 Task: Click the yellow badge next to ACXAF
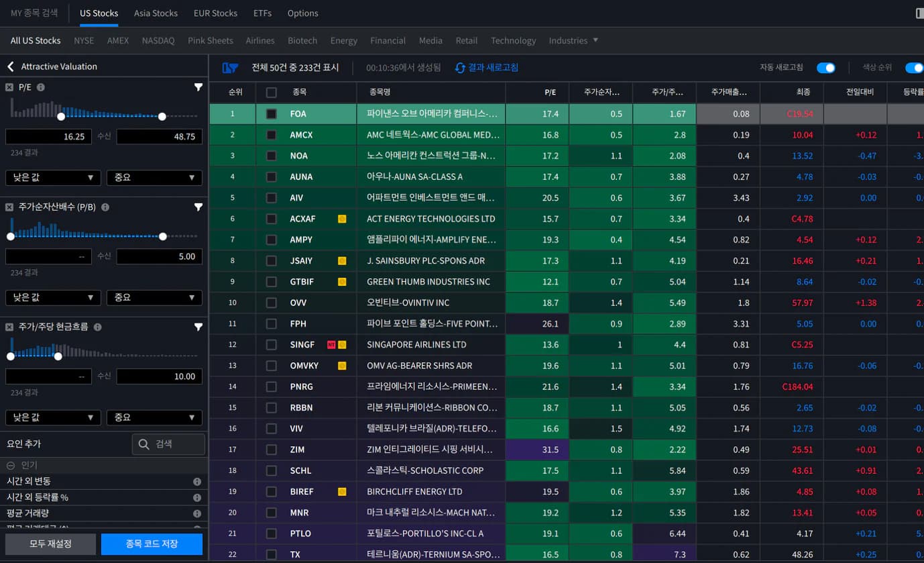tap(342, 219)
